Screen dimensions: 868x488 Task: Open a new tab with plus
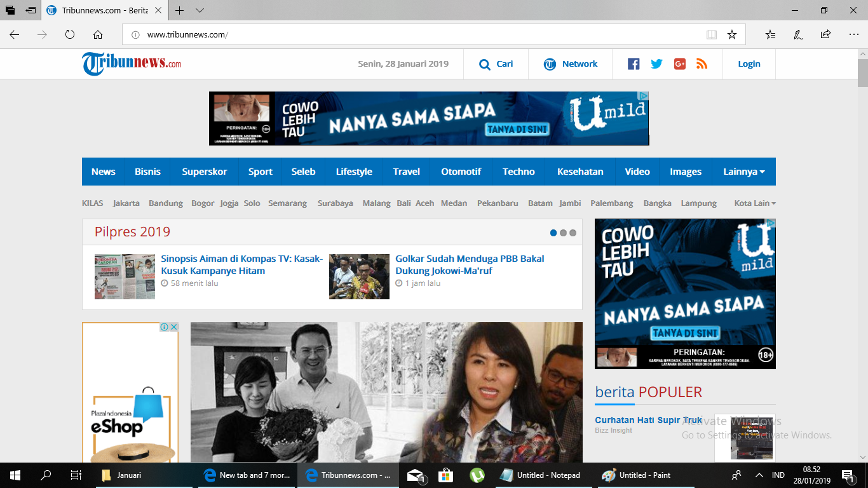coord(180,11)
